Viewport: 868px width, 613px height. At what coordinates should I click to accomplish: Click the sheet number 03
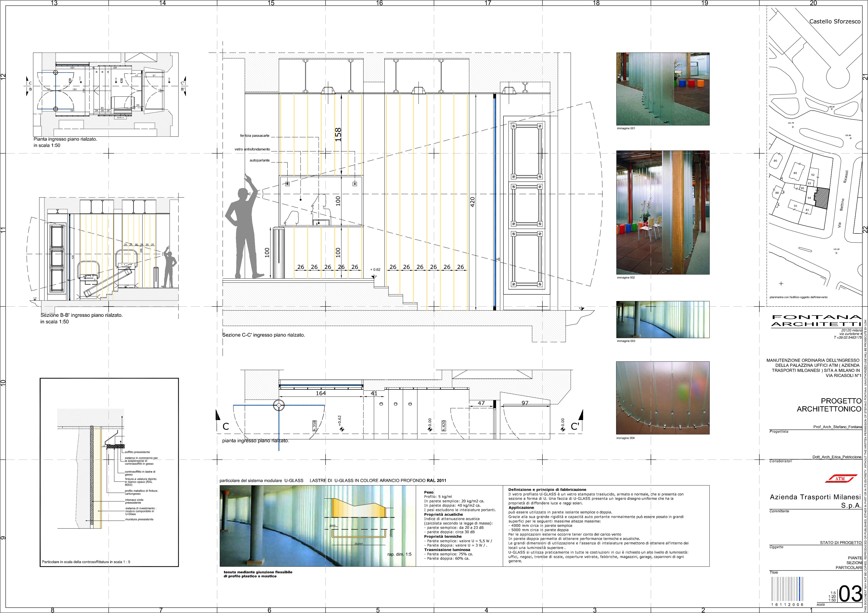pos(851,594)
